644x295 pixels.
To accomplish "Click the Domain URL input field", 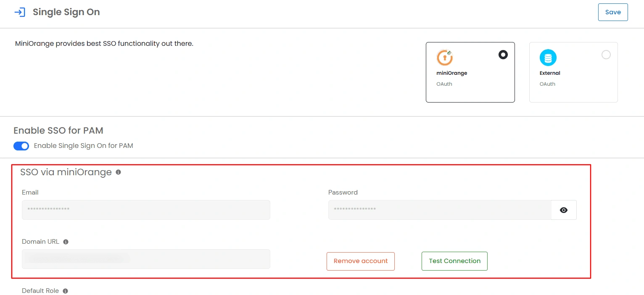I will click(x=146, y=259).
